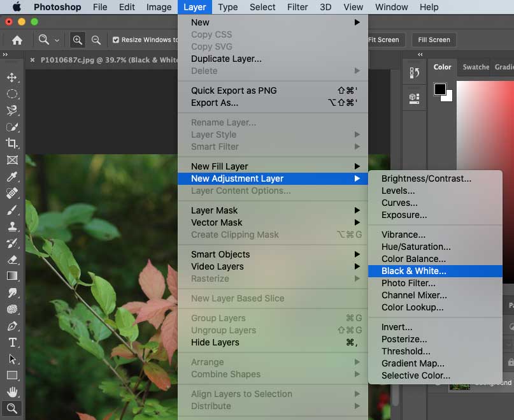
Task: Expand the New Fill Layer submenu
Action: [273, 166]
